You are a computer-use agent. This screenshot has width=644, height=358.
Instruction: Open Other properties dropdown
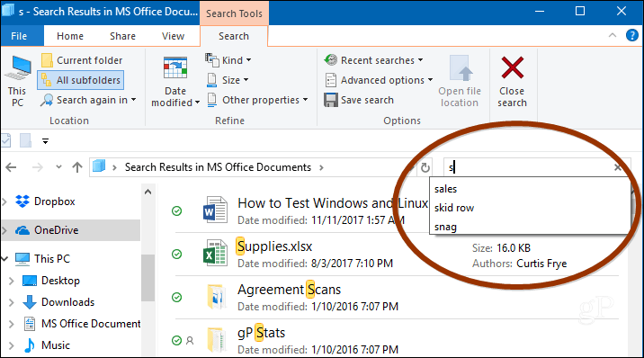pyautogui.click(x=258, y=100)
